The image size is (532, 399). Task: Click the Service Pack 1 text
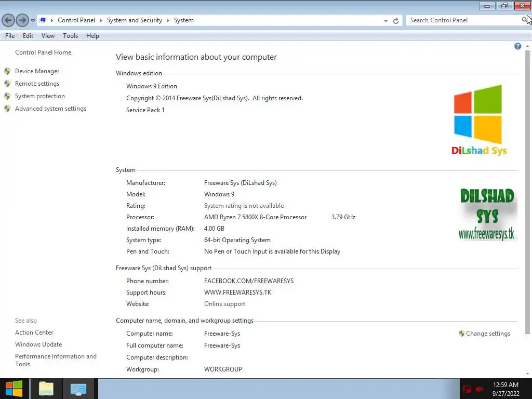pyautogui.click(x=145, y=110)
